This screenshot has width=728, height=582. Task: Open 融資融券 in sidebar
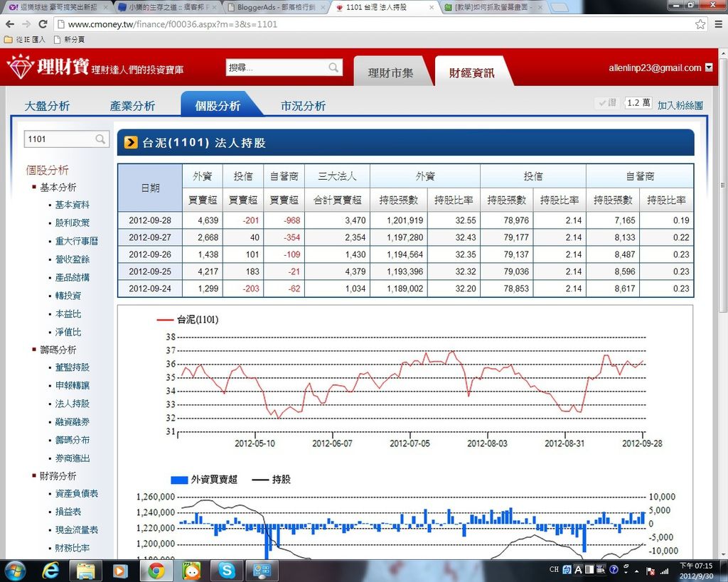click(72, 421)
